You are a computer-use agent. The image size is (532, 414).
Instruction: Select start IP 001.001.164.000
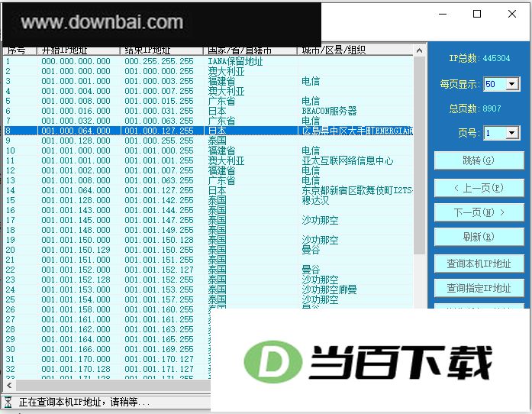click(x=76, y=339)
